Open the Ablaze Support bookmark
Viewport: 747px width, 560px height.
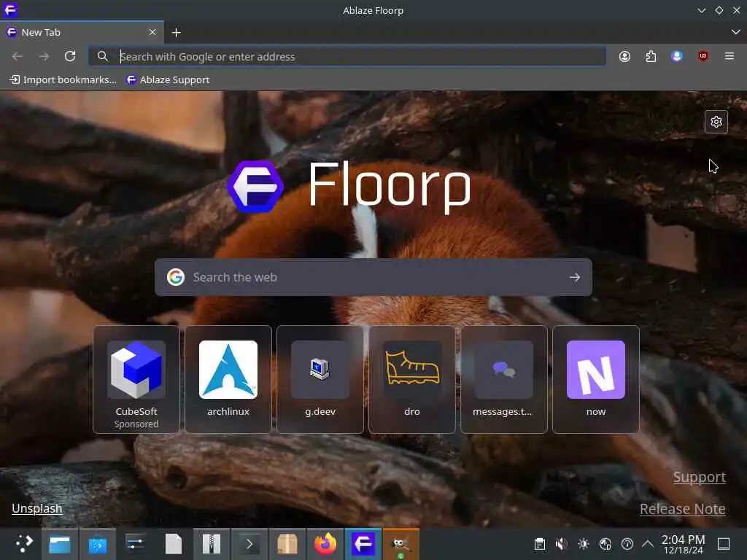pos(168,79)
